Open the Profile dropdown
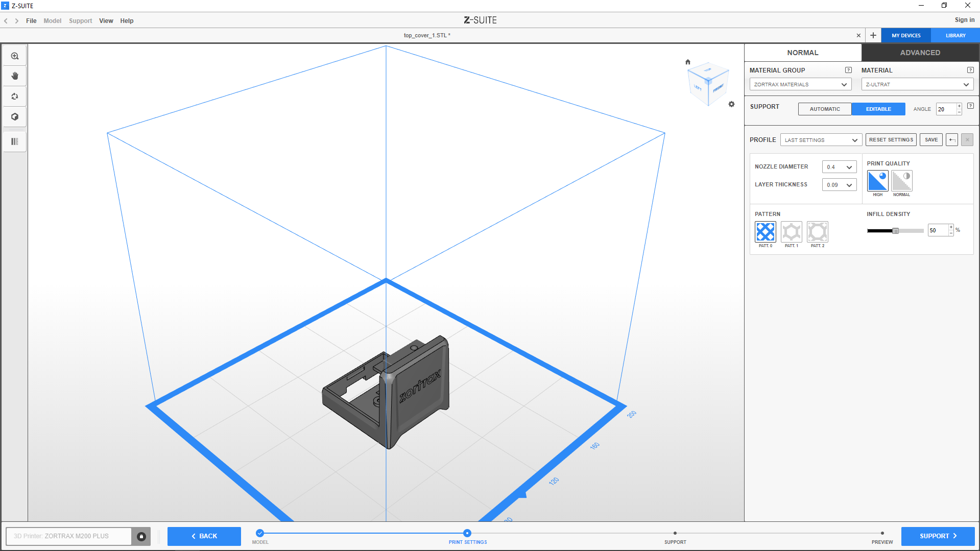This screenshot has height=551, width=980. (821, 140)
